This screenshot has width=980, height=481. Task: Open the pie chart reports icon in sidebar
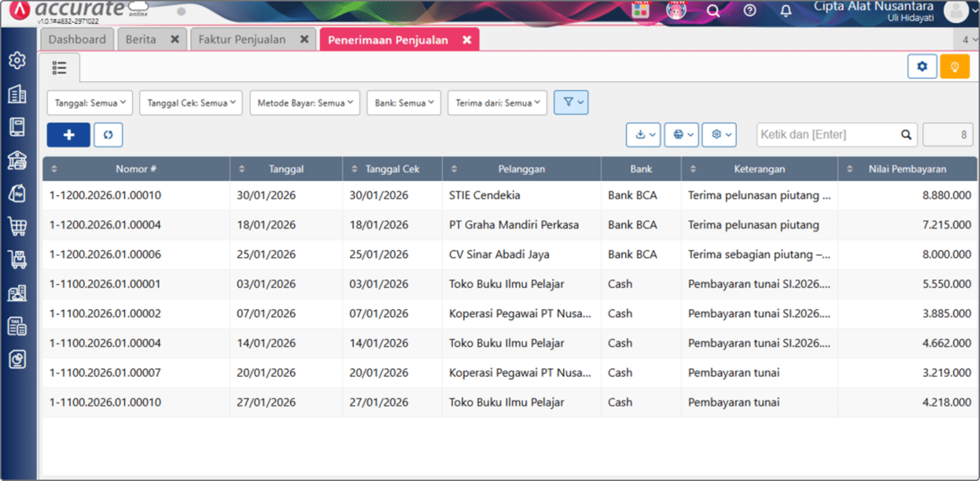17,359
